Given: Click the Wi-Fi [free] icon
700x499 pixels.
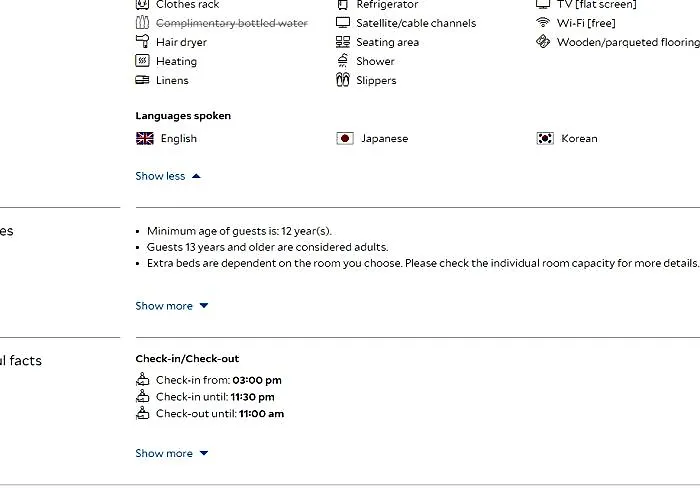Looking at the screenshot, I should pyautogui.click(x=543, y=22).
